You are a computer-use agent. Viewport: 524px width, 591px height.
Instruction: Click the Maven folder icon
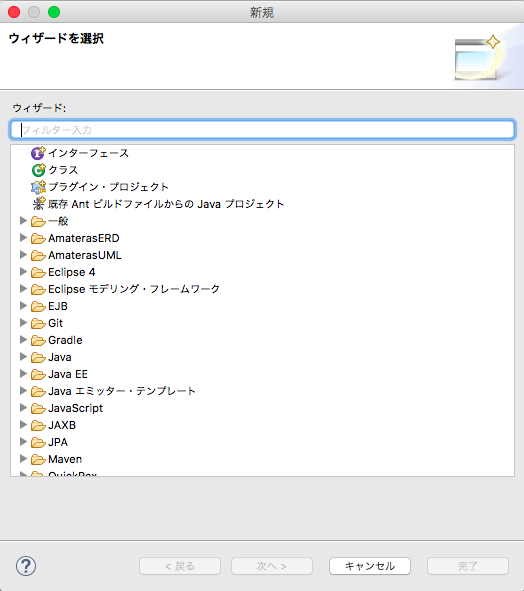pyautogui.click(x=38, y=459)
